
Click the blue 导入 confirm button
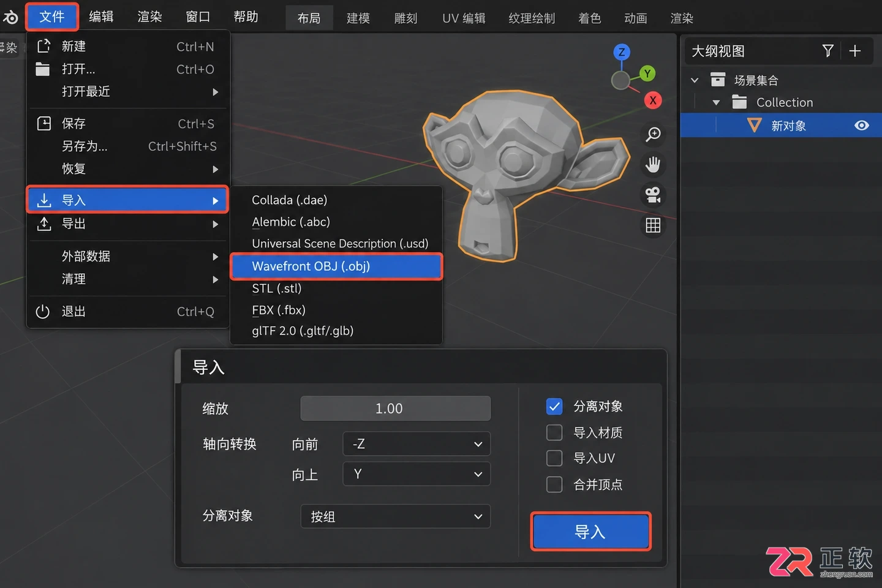click(x=590, y=531)
